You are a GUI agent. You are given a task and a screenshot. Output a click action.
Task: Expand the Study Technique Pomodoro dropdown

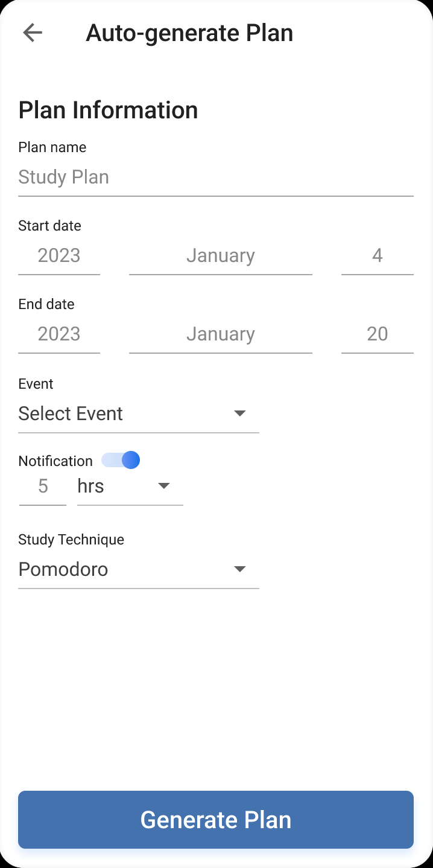tap(139, 570)
